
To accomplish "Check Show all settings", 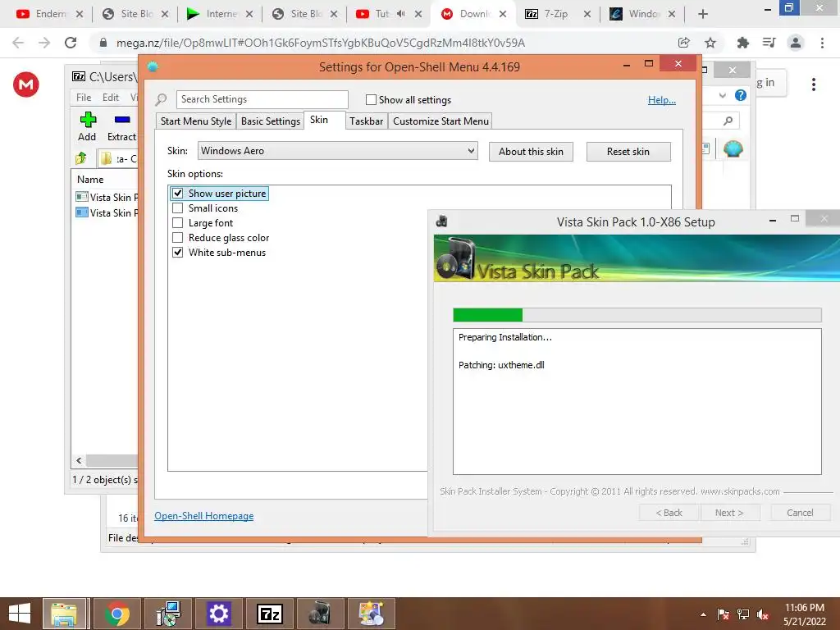I will 371,99.
